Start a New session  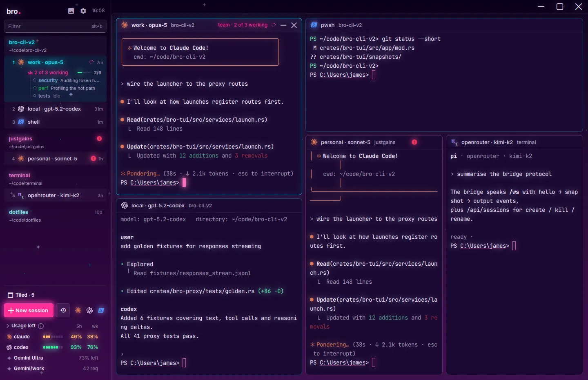(29, 310)
